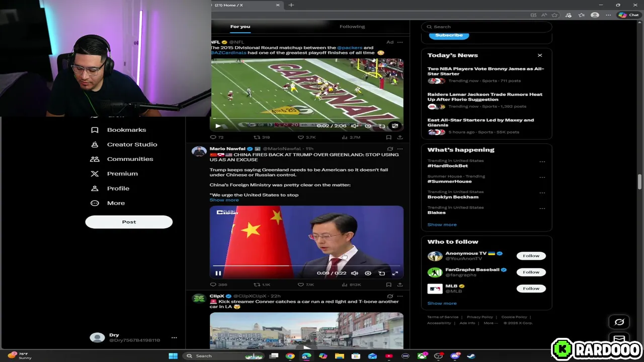Repost the NFL post
The width and height of the screenshot is (644, 362).
(x=262, y=137)
